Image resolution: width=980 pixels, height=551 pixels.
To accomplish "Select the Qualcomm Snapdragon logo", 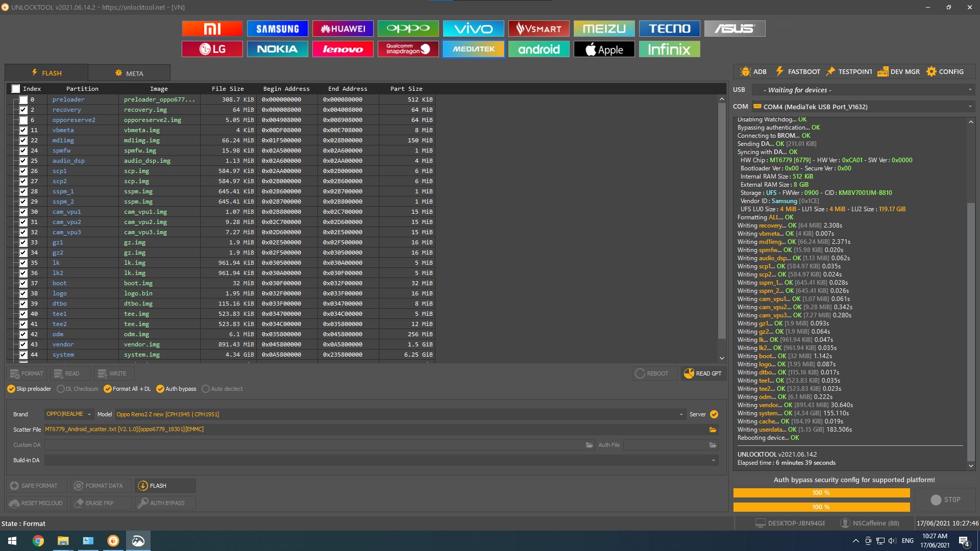I will click(x=408, y=49).
